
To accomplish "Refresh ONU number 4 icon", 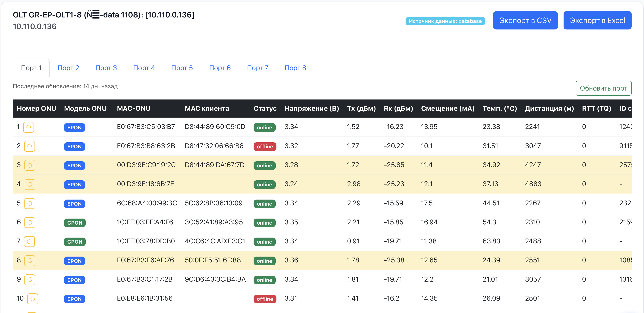I will pos(30,184).
